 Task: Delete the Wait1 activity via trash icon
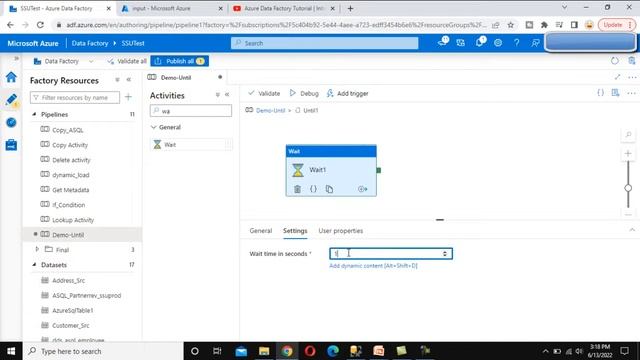(298, 189)
